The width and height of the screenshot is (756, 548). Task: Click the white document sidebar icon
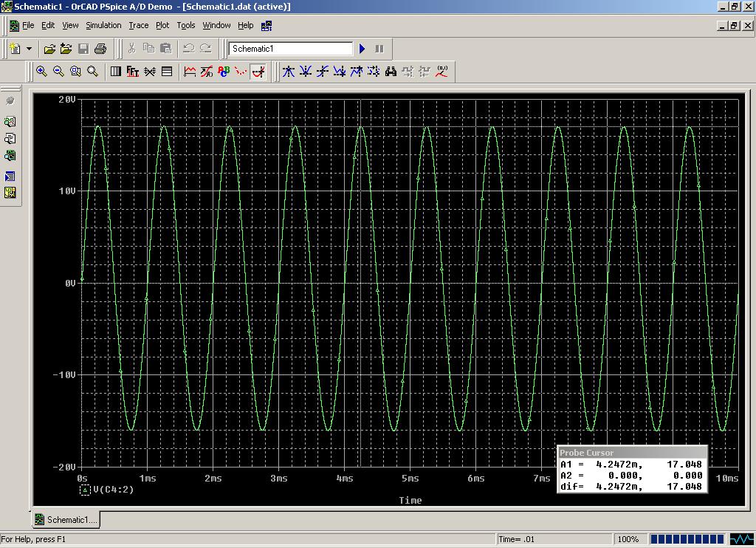[x=10, y=139]
